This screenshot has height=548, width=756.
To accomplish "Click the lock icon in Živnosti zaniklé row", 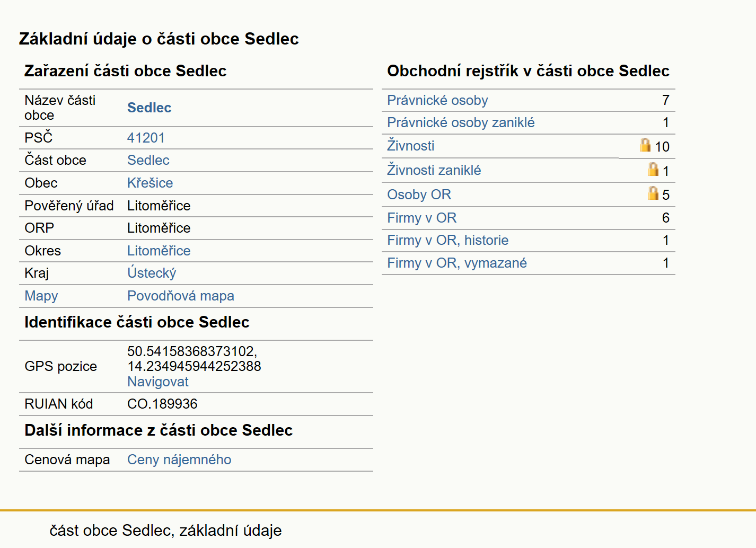I will [x=653, y=169].
